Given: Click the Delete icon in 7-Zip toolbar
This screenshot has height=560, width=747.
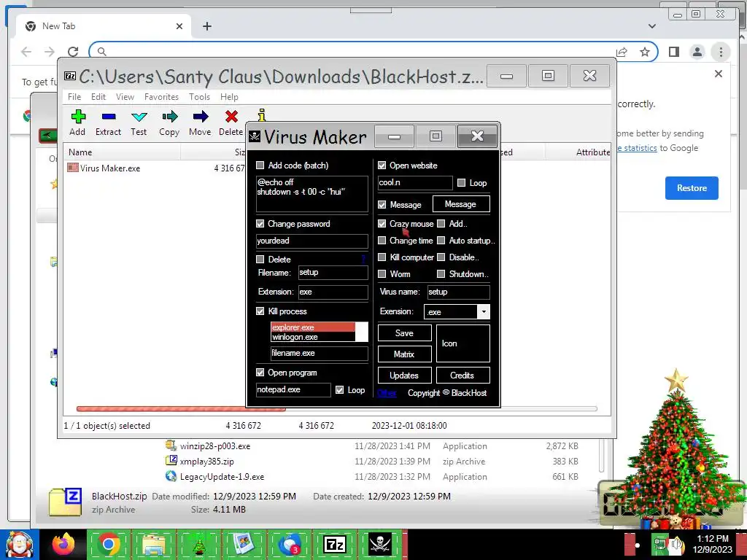Looking at the screenshot, I should coord(231,117).
